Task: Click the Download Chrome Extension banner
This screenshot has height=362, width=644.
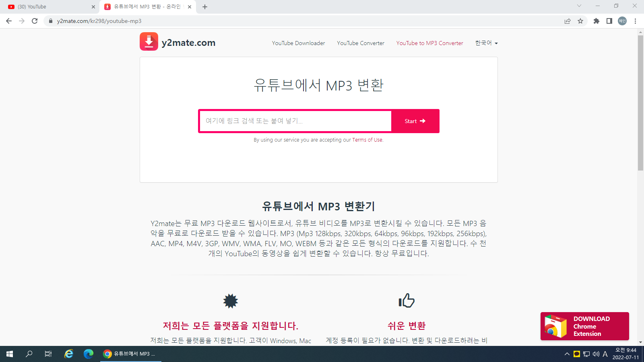Action: click(584, 326)
